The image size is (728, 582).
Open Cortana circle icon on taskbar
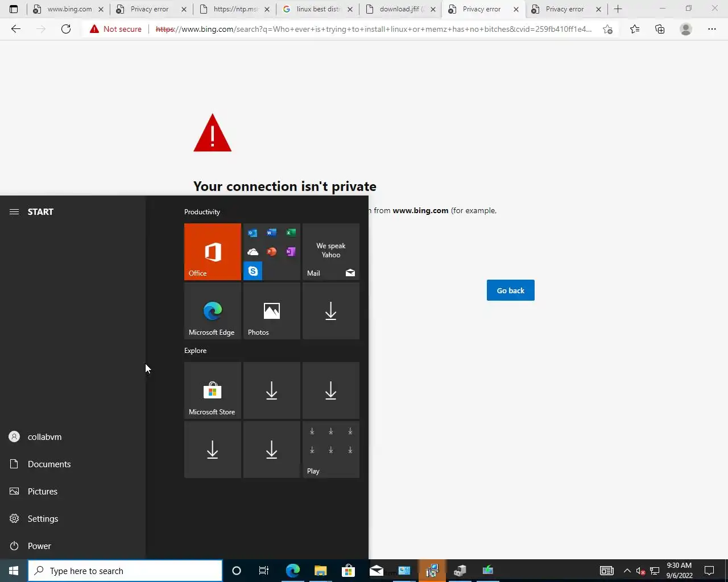[237, 571]
